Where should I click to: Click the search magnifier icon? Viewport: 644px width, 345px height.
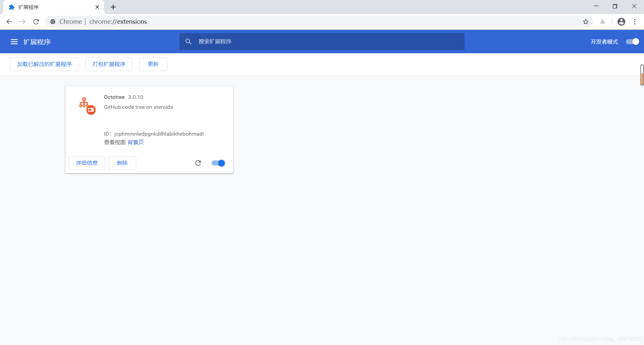click(x=189, y=42)
